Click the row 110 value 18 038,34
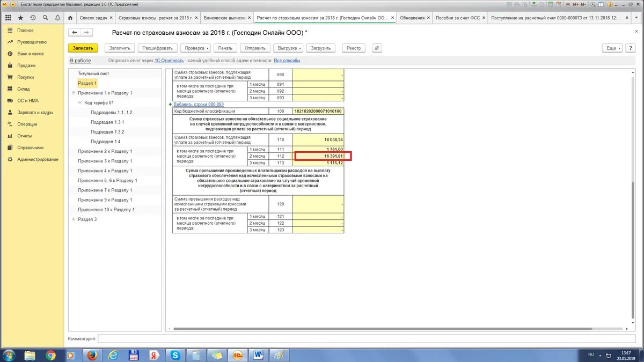Screen dimensions: 644x362 click(318, 139)
